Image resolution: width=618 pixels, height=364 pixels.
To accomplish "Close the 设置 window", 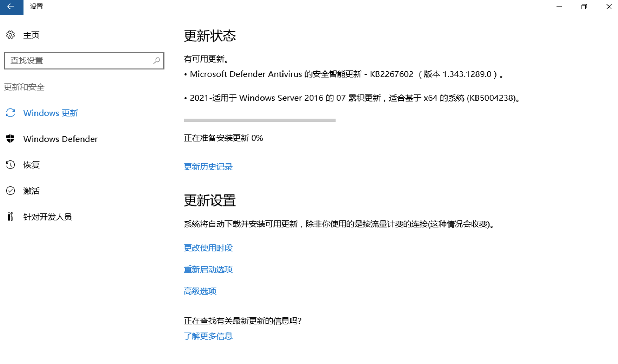I will pyautogui.click(x=609, y=7).
